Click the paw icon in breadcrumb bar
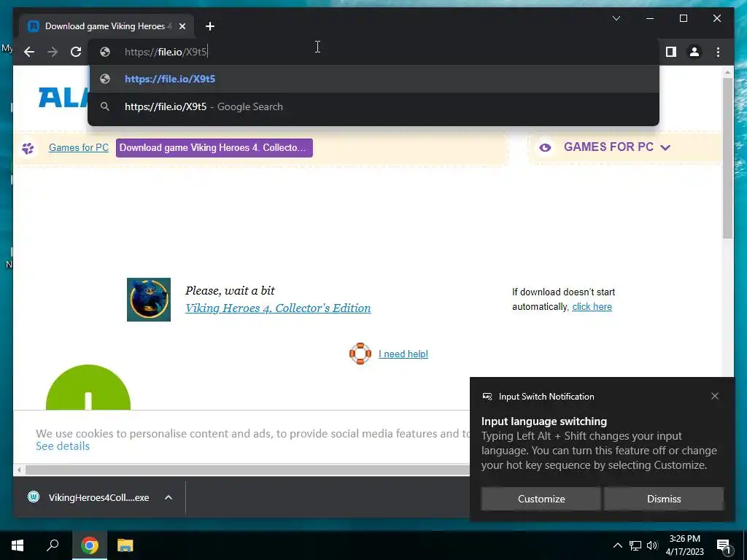Image resolution: width=747 pixels, height=560 pixels. click(28, 148)
